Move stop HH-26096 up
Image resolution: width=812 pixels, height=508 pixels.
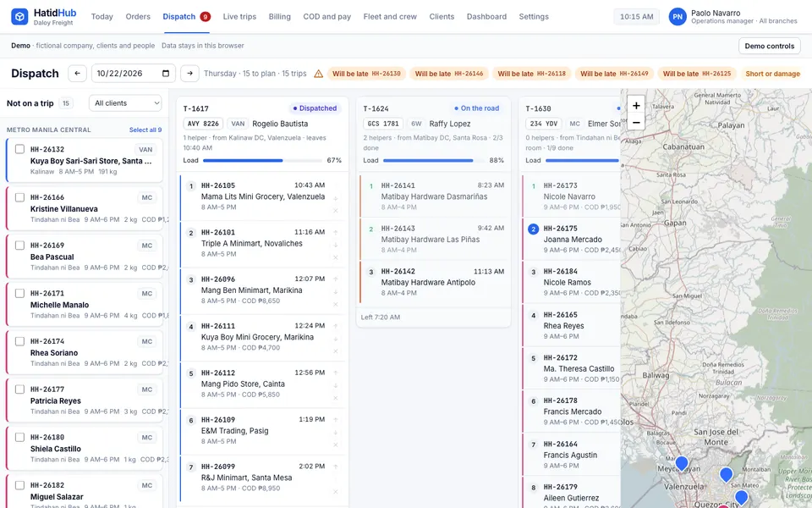click(336, 279)
